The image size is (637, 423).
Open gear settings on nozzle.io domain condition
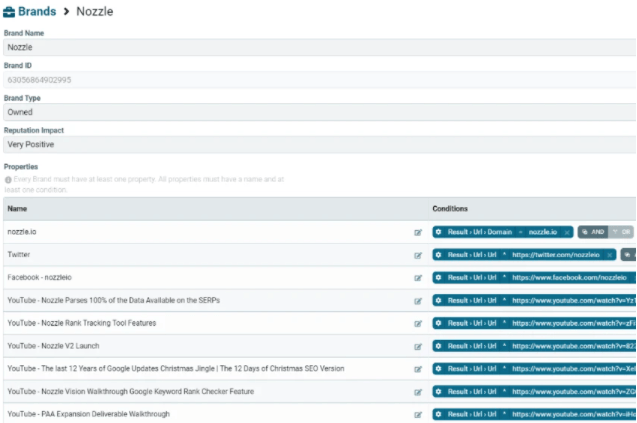coord(438,232)
